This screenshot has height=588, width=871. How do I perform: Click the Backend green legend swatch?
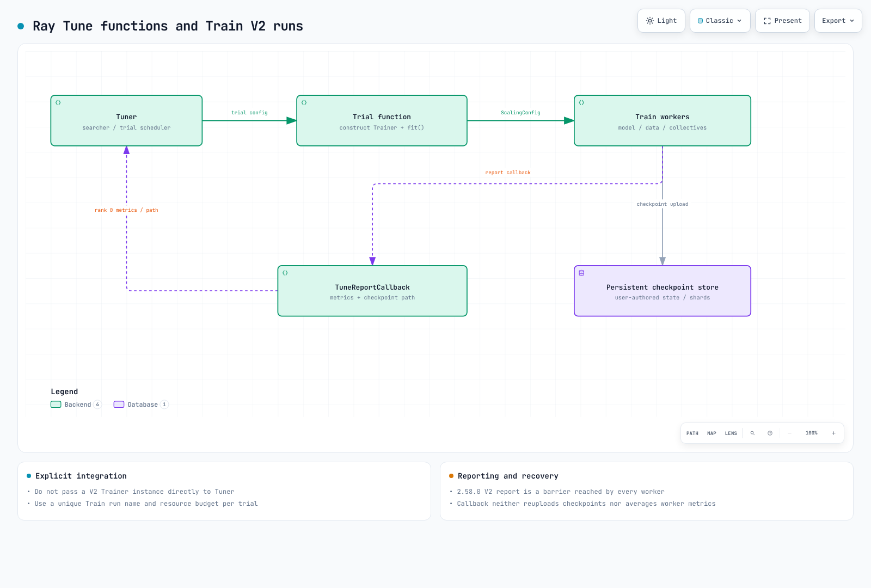(56, 405)
